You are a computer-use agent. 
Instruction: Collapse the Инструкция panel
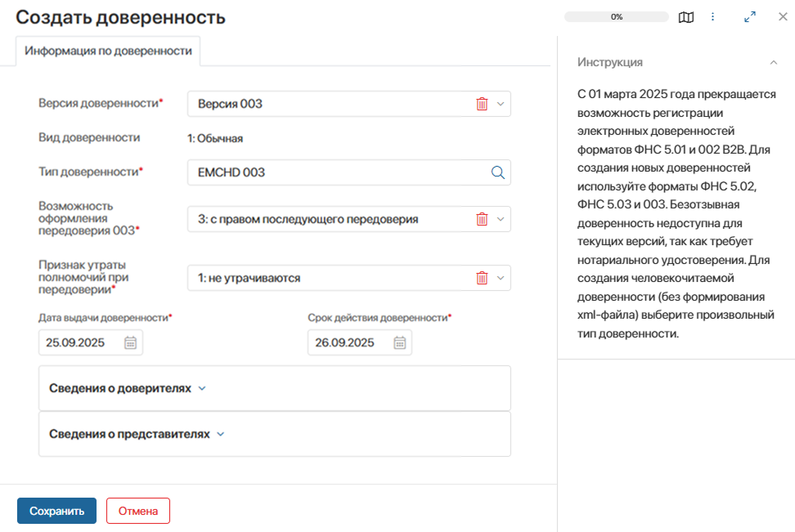click(x=773, y=62)
